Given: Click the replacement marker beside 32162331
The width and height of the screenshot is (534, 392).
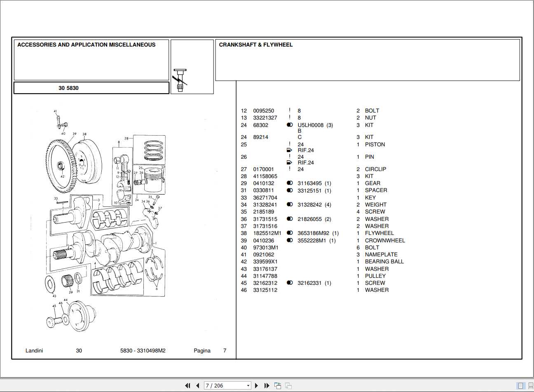Looking at the screenshot, I should [290, 283].
